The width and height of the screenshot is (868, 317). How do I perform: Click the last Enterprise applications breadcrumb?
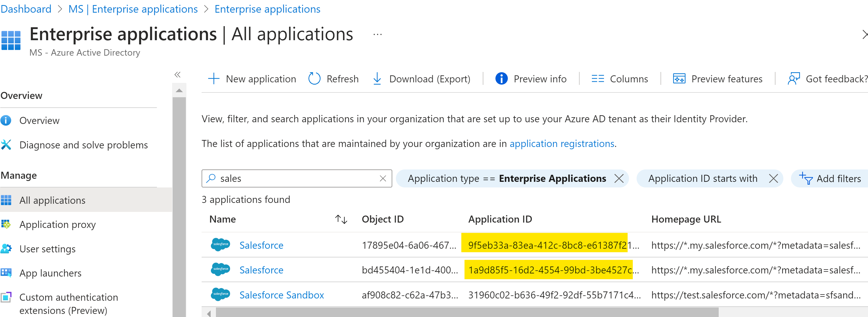[x=268, y=9]
